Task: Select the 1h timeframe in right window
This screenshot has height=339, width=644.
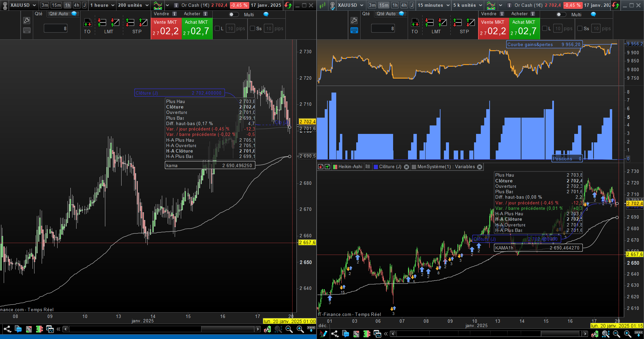Action: [395, 5]
